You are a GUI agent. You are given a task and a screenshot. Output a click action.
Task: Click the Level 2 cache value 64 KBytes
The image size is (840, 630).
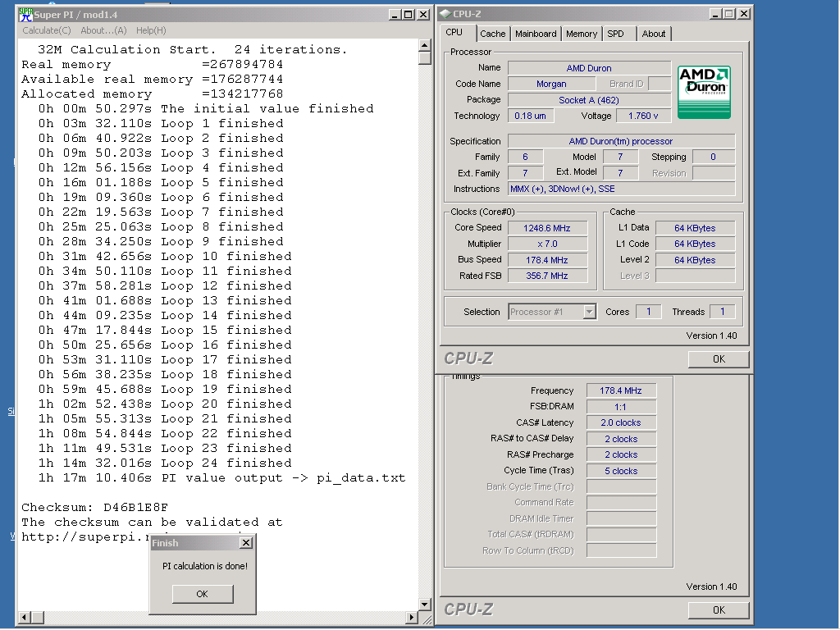(x=695, y=260)
